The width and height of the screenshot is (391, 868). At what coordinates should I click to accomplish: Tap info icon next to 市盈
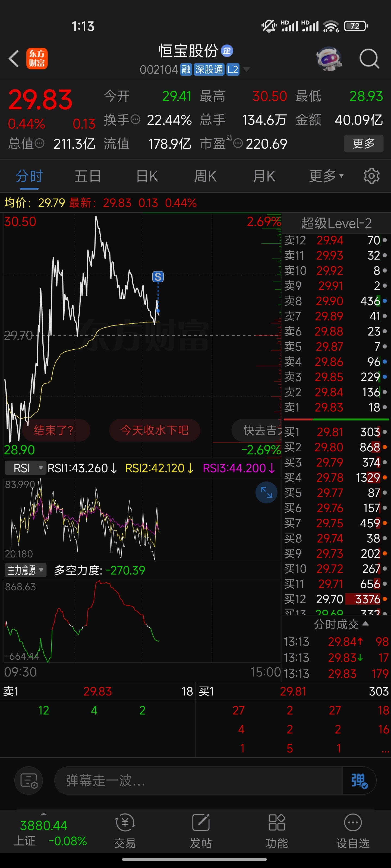click(238, 144)
